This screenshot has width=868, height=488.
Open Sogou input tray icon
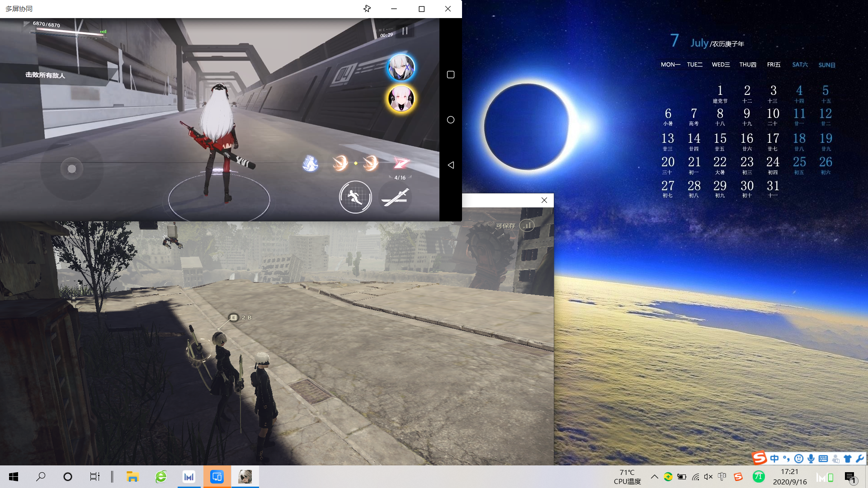738,477
